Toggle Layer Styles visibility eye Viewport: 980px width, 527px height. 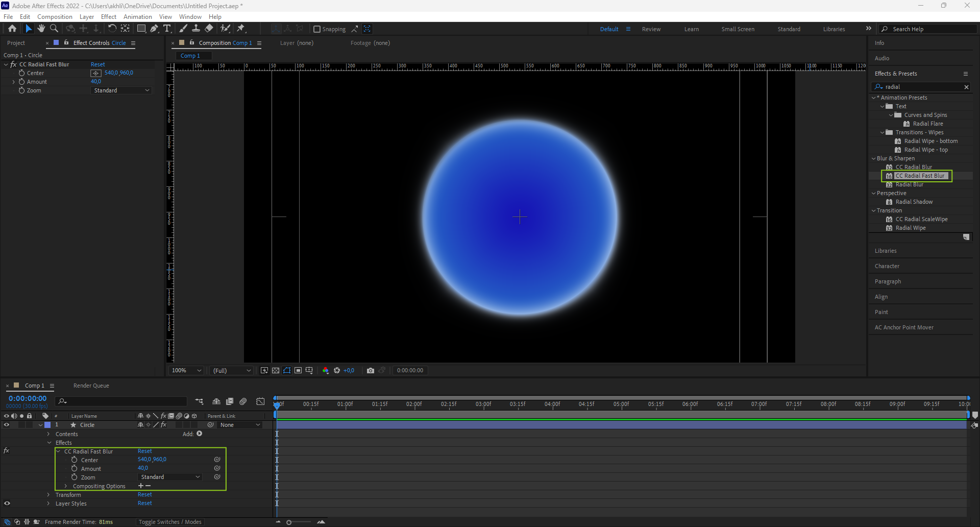coord(7,503)
